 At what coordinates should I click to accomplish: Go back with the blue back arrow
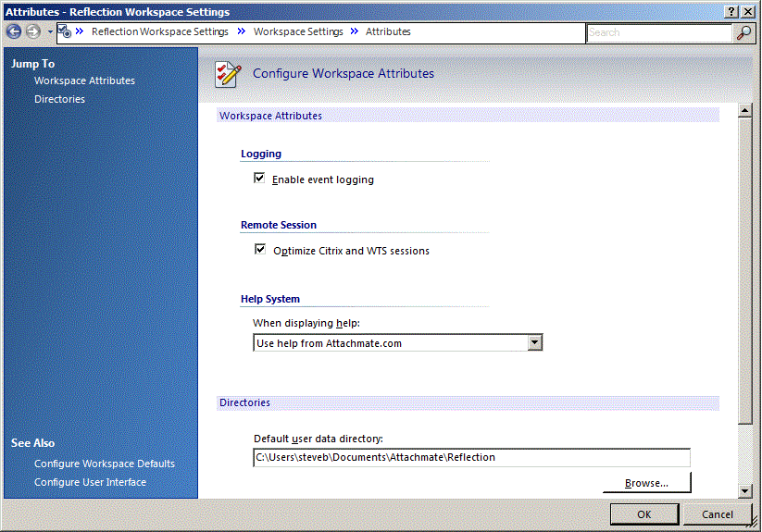tap(14, 32)
